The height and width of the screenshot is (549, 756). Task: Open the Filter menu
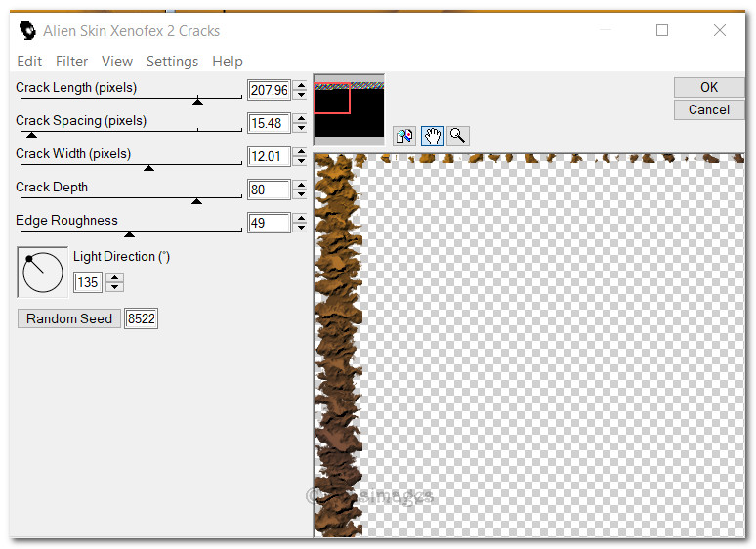[72, 62]
